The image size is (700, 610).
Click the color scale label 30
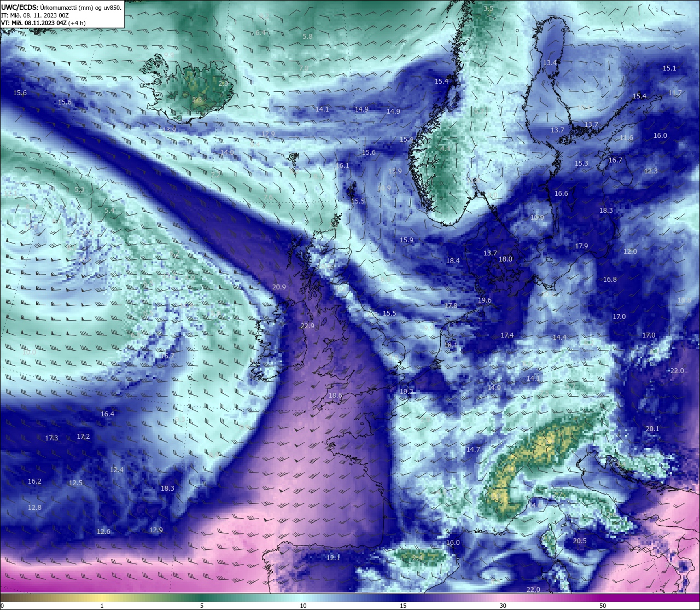point(503,606)
